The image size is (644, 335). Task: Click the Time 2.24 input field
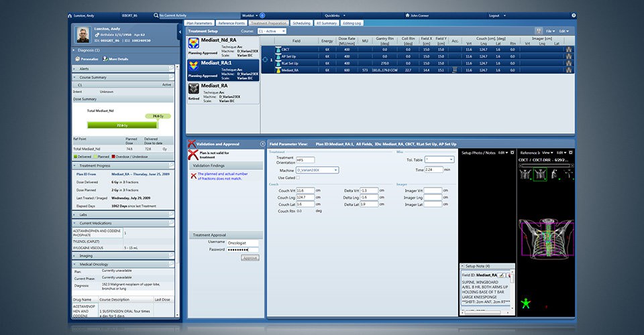[434, 170]
